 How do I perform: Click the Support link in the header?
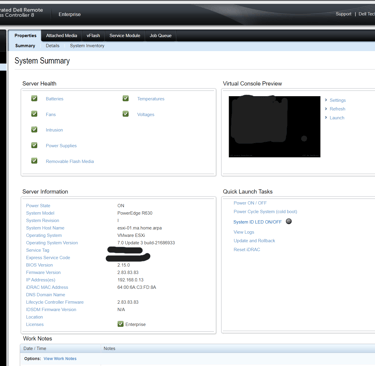pos(343,14)
